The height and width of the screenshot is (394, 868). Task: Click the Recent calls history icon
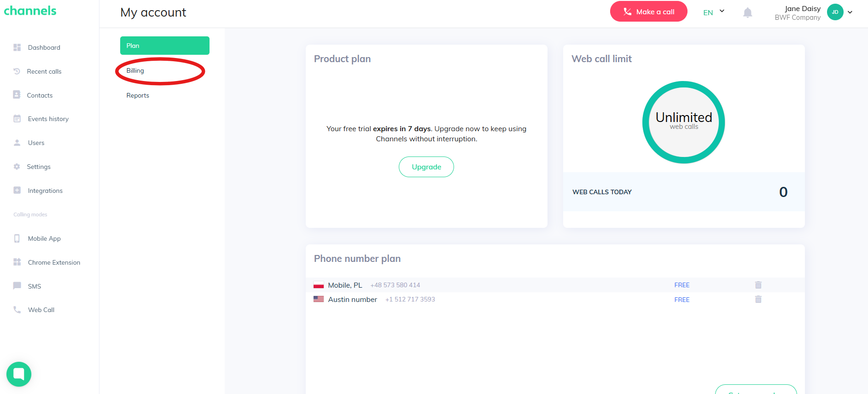click(17, 71)
